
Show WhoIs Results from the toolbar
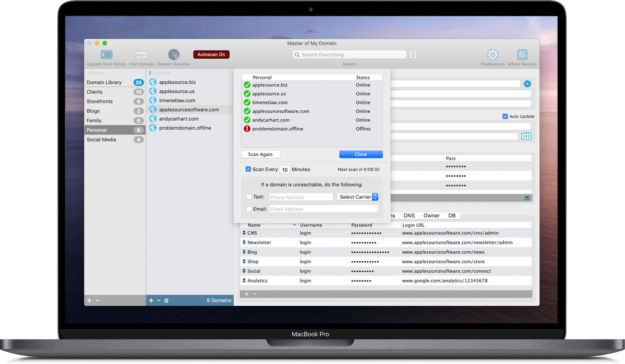pos(522,54)
